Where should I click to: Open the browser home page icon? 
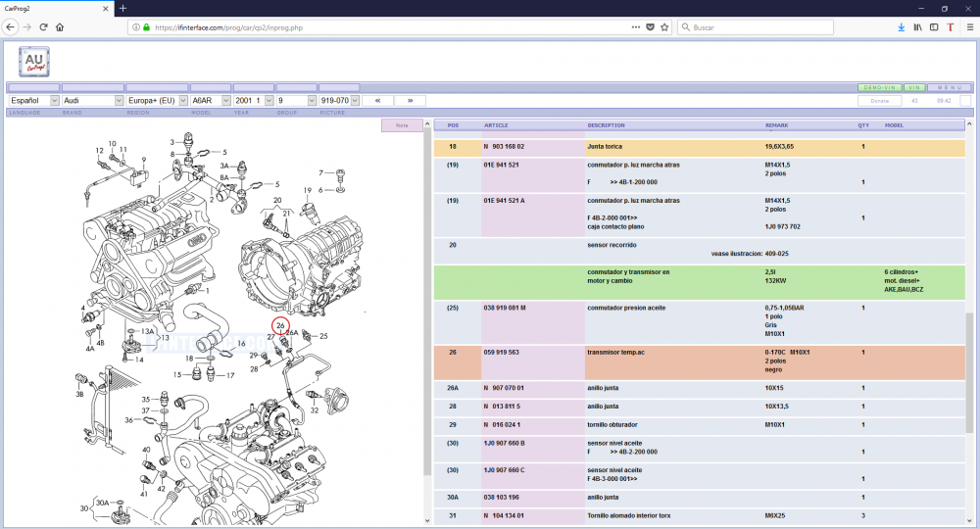click(60, 26)
